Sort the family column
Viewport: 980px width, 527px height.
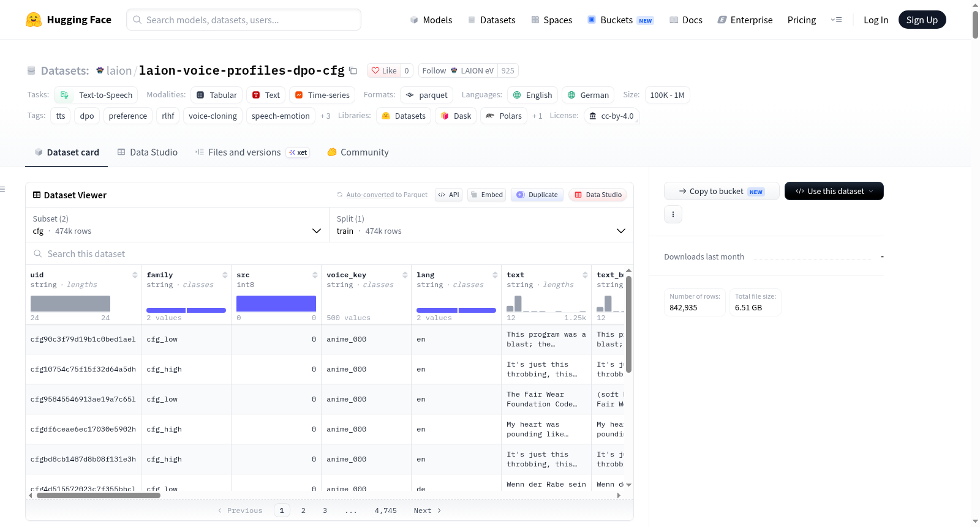coord(225,275)
